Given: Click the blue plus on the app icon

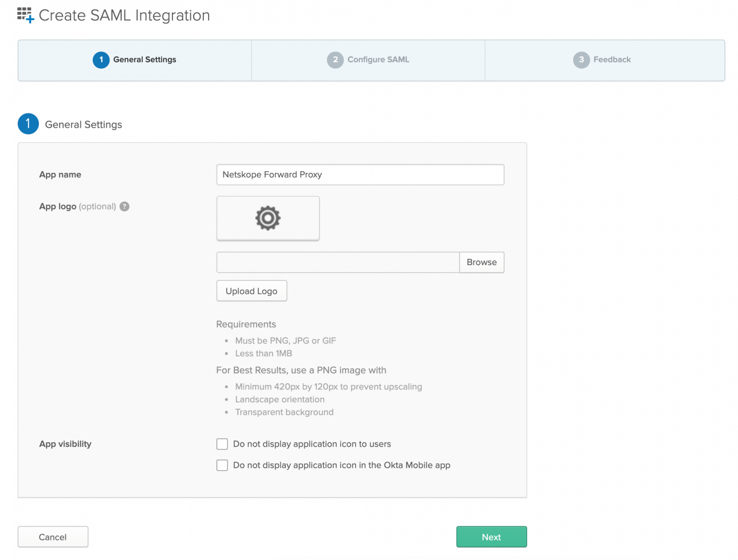Looking at the screenshot, I should coord(31,20).
